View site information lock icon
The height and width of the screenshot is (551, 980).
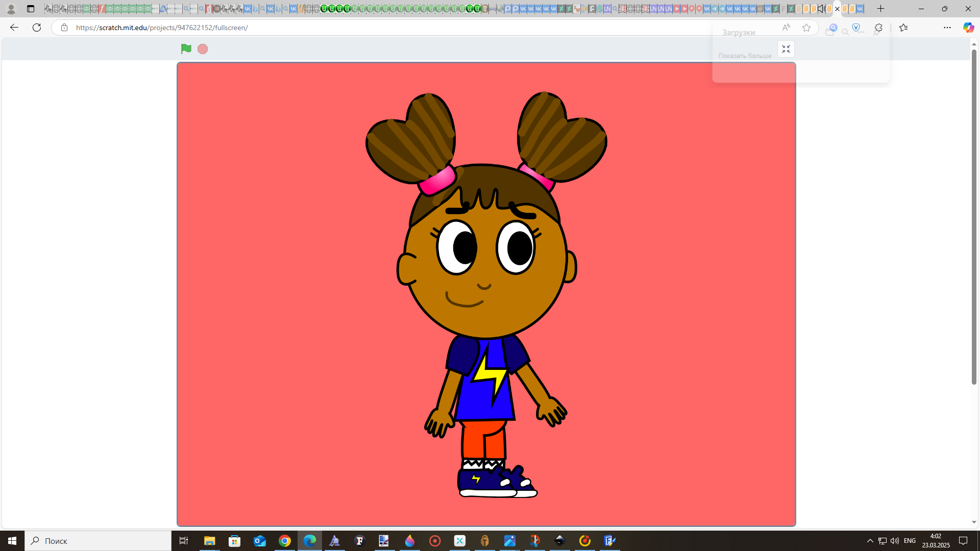64,28
